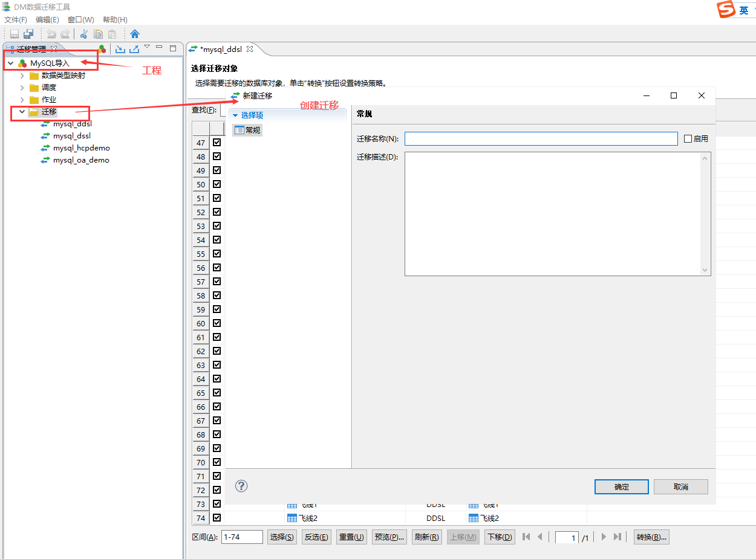The height and width of the screenshot is (559, 756).
Task: Click the help question mark icon
Action: (241, 486)
